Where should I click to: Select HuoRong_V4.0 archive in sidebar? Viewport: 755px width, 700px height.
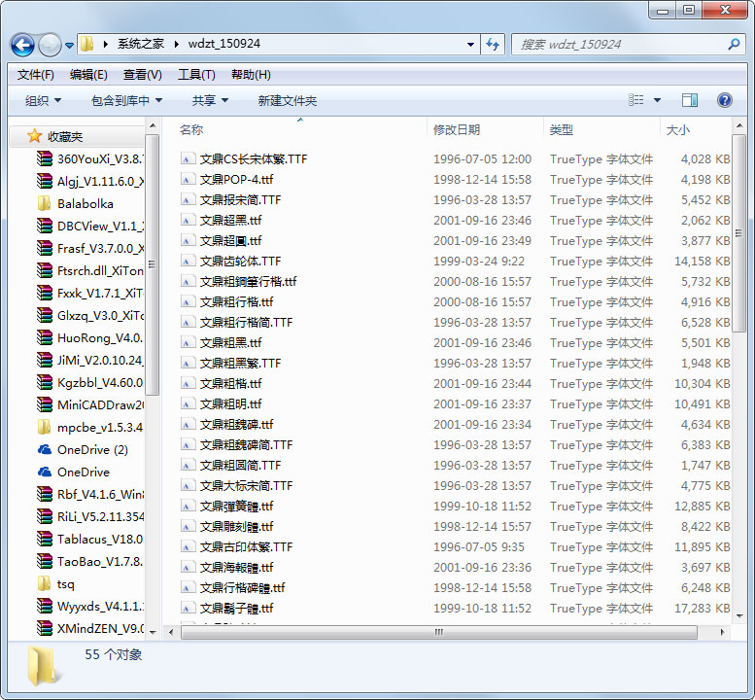tap(90, 337)
